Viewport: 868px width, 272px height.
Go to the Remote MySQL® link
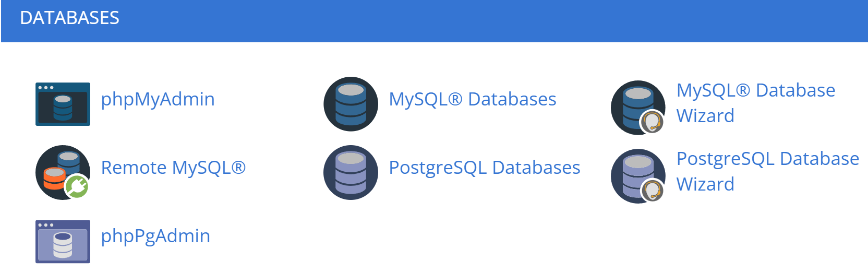pos(173,168)
